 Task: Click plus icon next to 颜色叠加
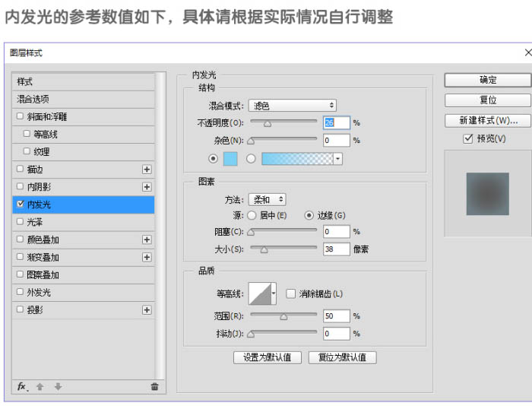[147, 239]
